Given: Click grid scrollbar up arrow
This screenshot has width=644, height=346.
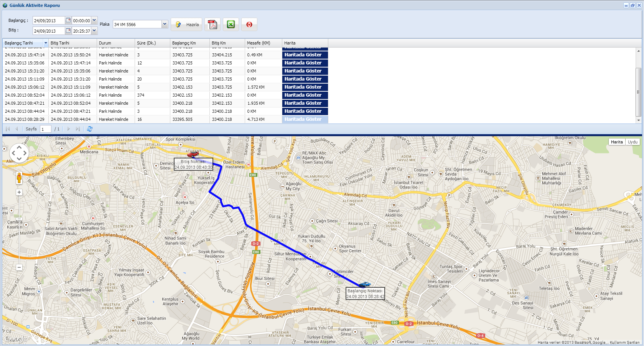Looking at the screenshot, I should tap(638, 51).
